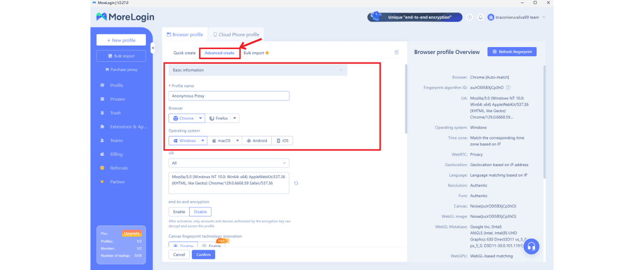Click the user agent text area

pyautogui.click(x=229, y=183)
